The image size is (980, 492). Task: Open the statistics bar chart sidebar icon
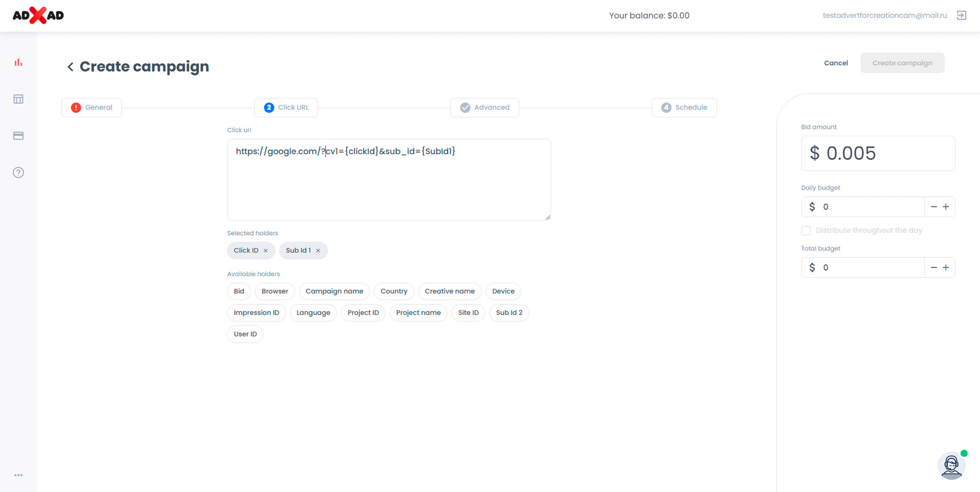click(x=18, y=62)
